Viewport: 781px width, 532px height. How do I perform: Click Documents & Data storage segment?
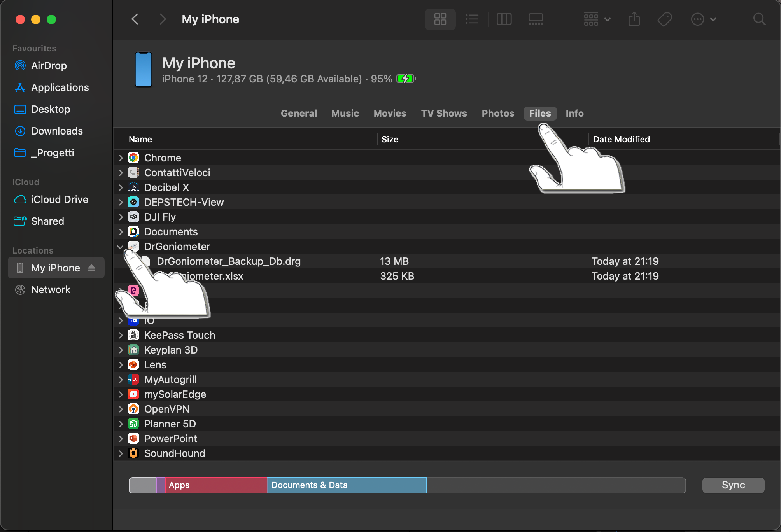347,485
